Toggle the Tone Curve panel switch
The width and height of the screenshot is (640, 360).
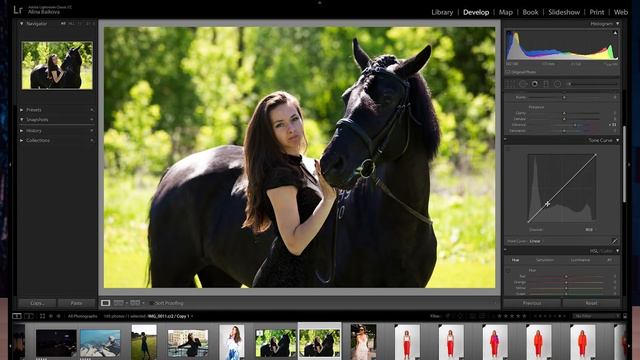[506, 140]
